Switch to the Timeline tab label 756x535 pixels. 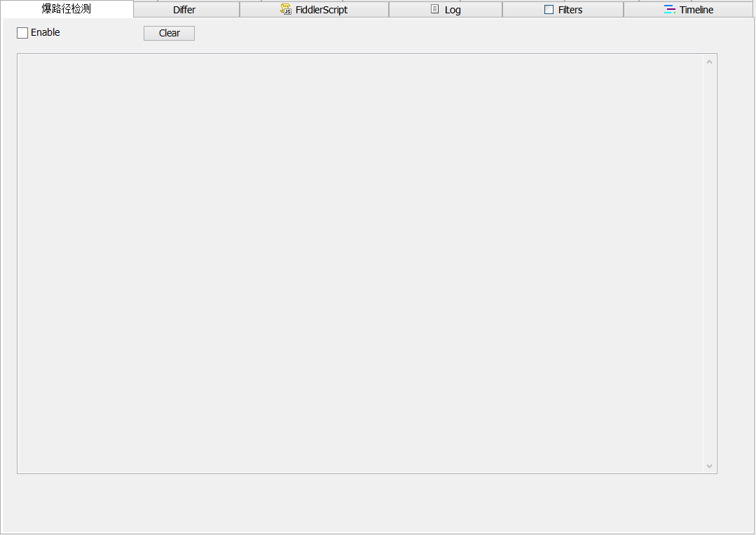click(696, 10)
